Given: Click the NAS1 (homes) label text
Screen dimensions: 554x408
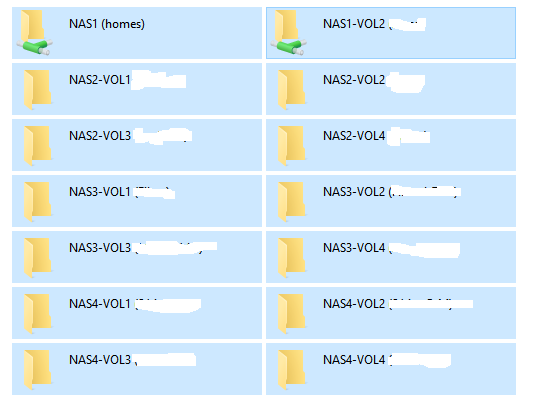Looking at the screenshot, I should click(x=107, y=24).
